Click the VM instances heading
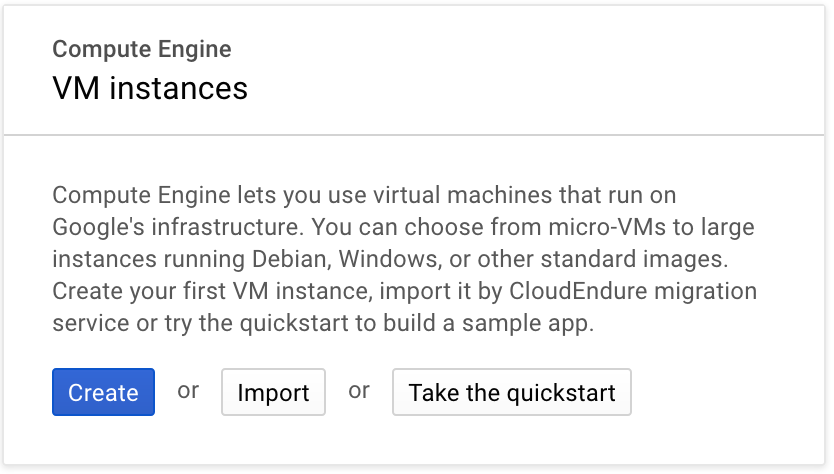The image size is (834, 474). tap(149, 88)
